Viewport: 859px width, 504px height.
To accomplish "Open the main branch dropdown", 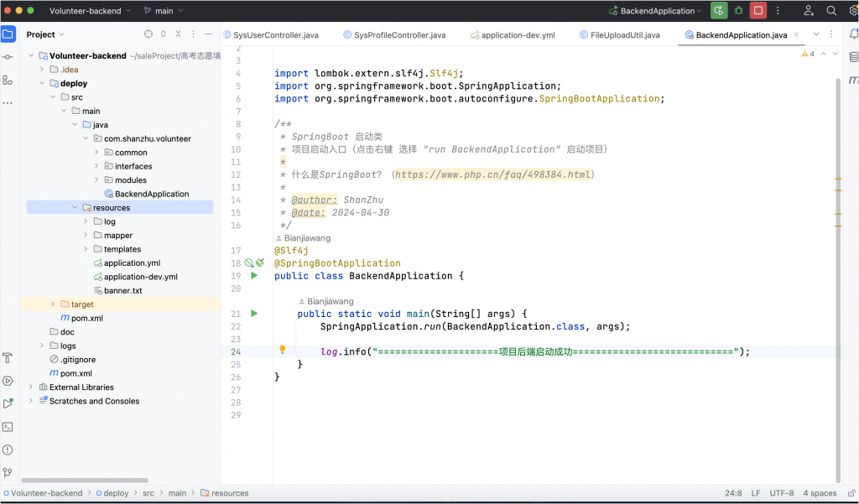I will 164,11.
